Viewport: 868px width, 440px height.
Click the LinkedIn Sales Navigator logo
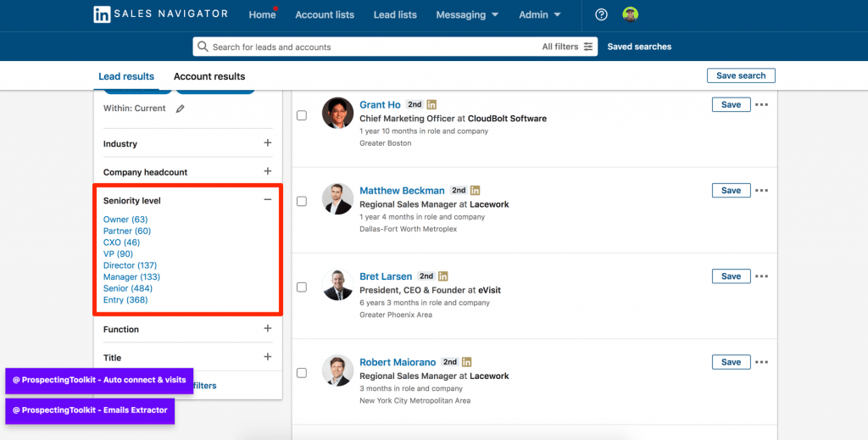pyautogui.click(x=160, y=14)
